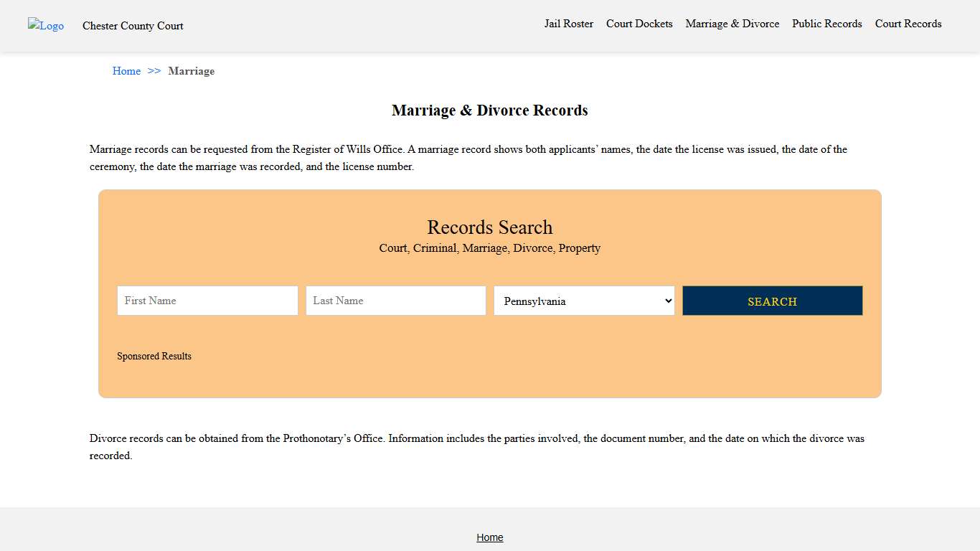This screenshot has width=980, height=551.
Task: Click the SEARCH button
Action: coord(772,301)
